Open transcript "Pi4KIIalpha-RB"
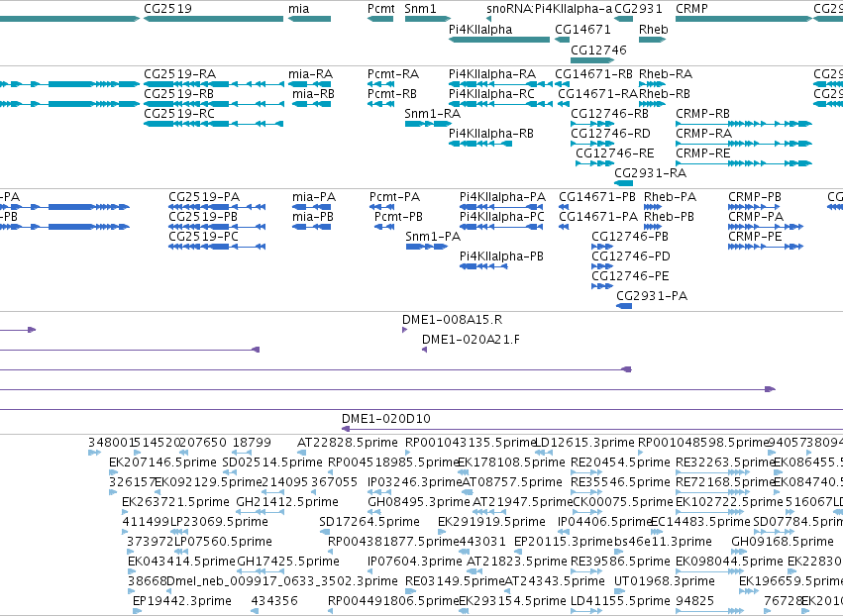This screenshot has width=843, height=616. [491, 134]
